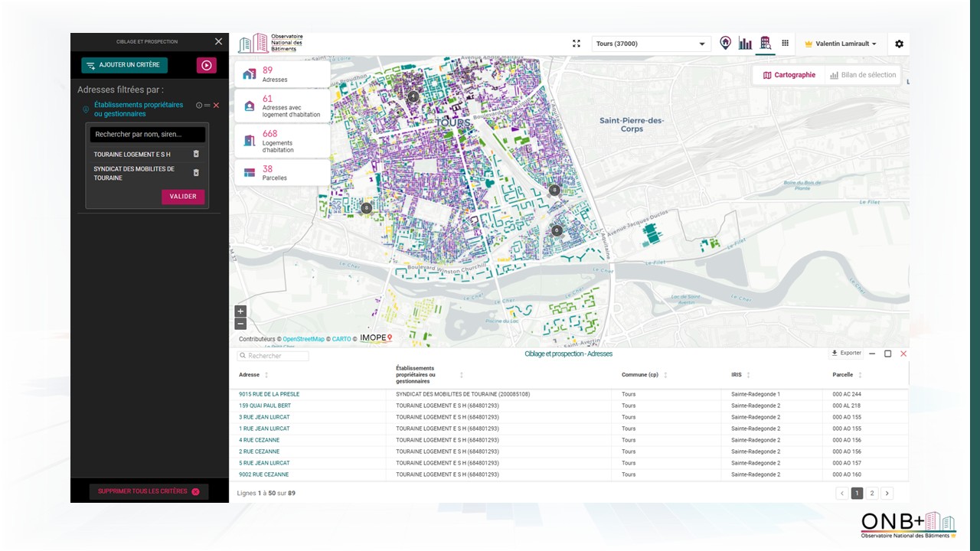Open the home location pin tool

725,43
